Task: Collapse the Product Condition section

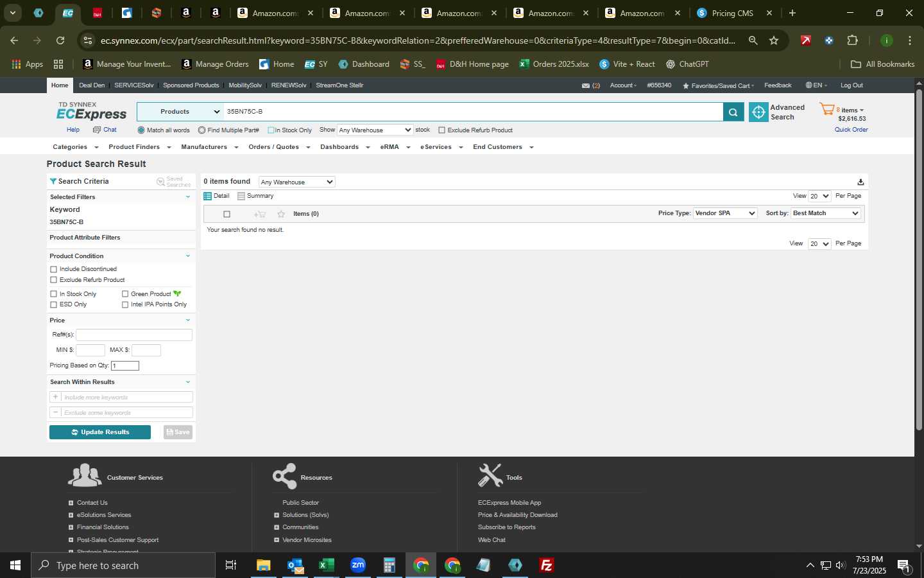Action: (188, 256)
